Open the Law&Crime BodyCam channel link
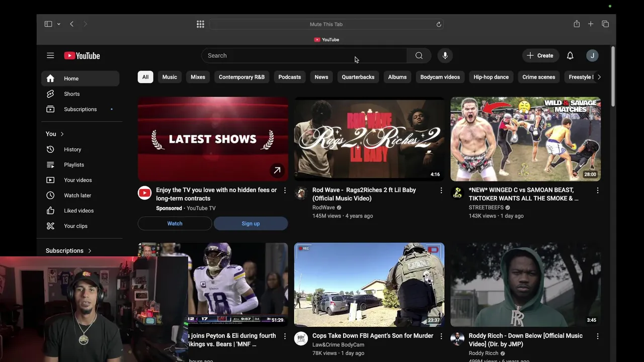The width and height of the screenshot is (644, 362). click(338, 345)
